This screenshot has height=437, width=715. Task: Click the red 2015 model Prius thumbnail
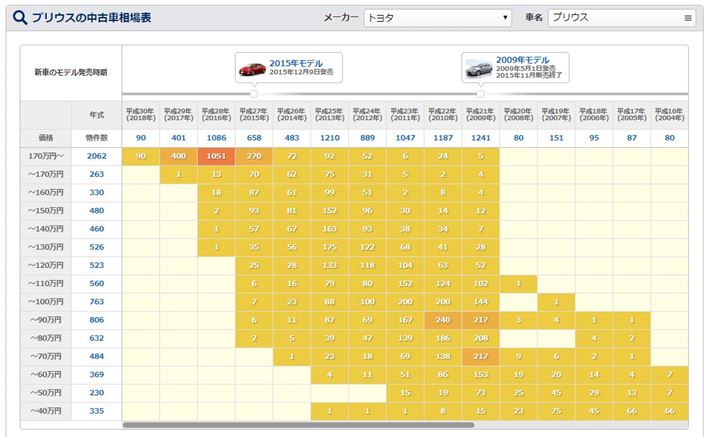pos(251,69)
